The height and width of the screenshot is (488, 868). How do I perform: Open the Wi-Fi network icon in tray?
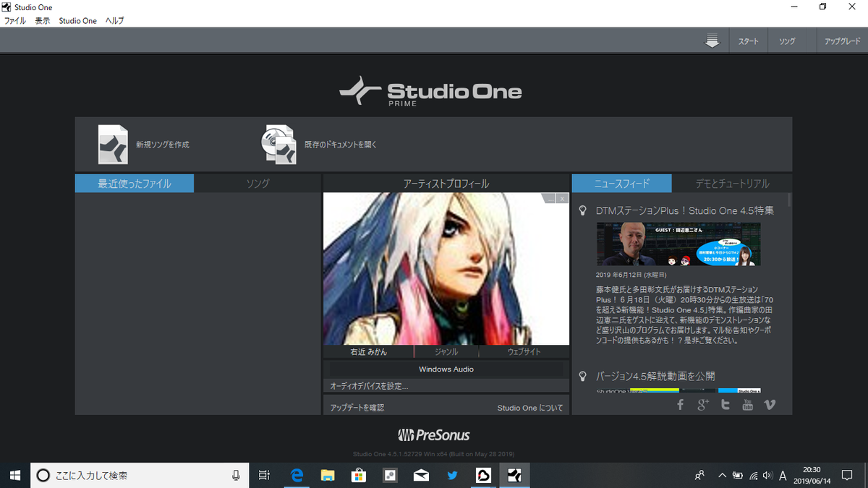(753, 475)
